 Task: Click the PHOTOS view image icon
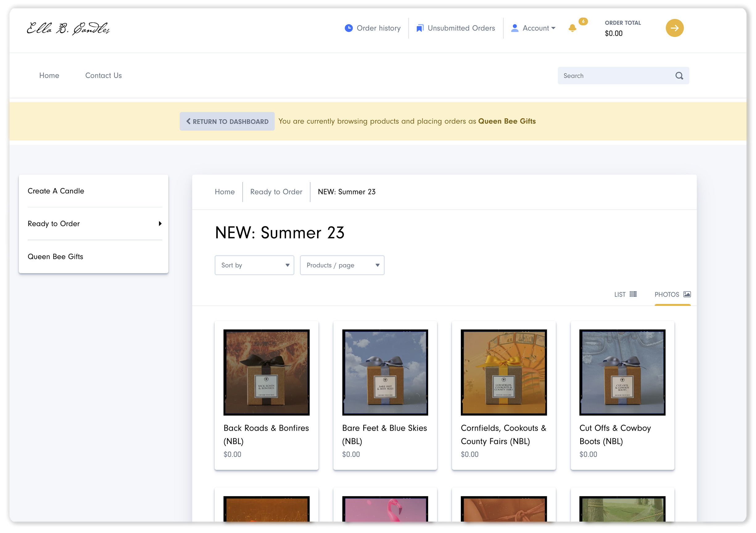pyautogui.click(x=687, y=294)
